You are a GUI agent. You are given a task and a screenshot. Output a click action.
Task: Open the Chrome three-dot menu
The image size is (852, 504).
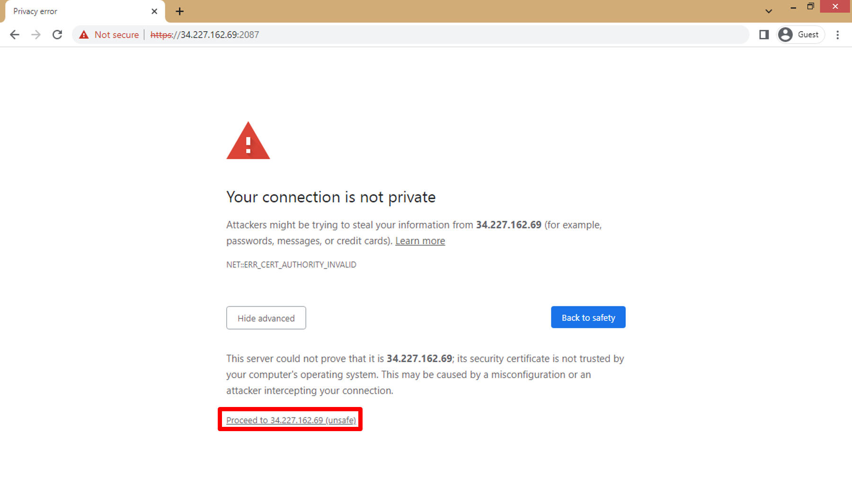pos(837,35)
